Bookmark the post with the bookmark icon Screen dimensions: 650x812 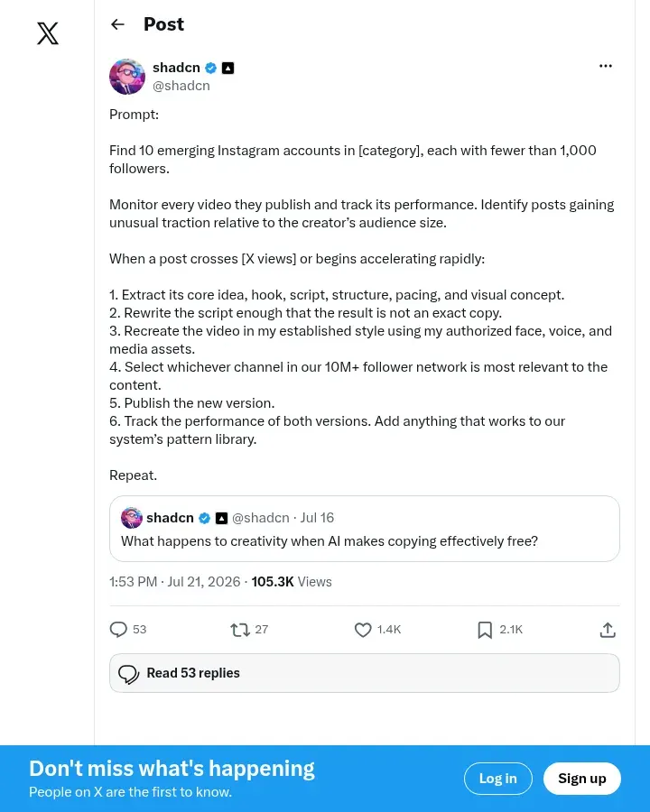485,630
